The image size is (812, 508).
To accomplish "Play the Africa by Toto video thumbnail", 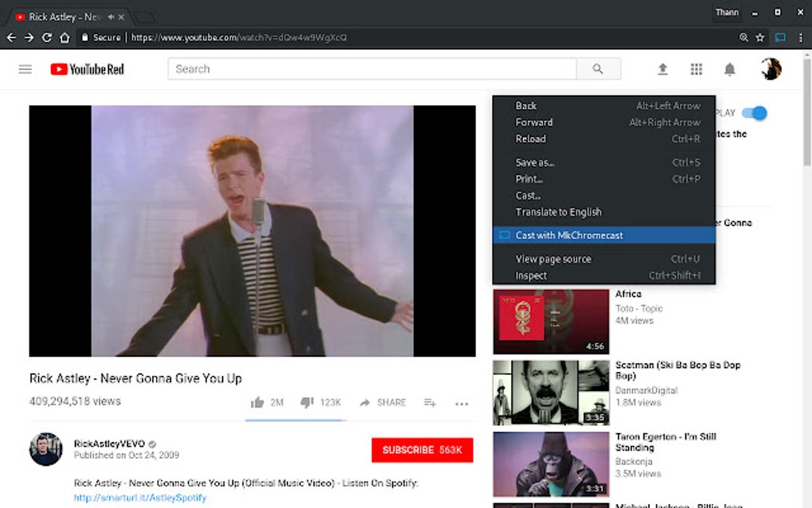I will click(x=550, y=321).
